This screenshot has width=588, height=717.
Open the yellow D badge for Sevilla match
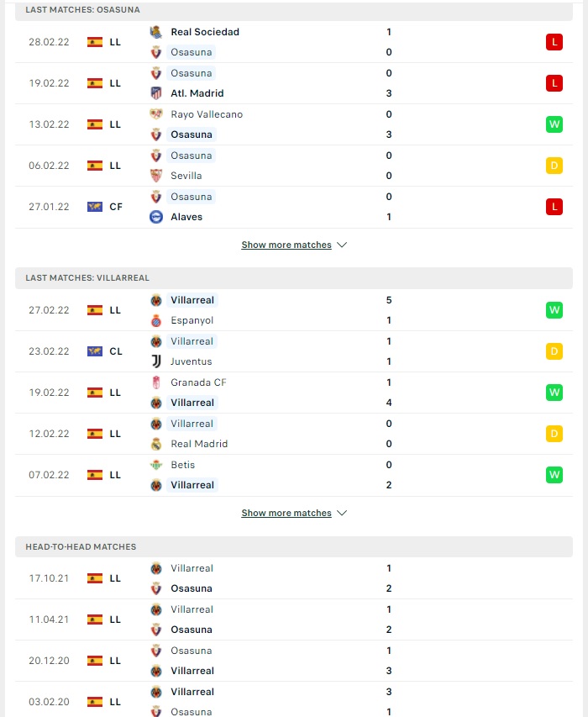click(554, 166)
